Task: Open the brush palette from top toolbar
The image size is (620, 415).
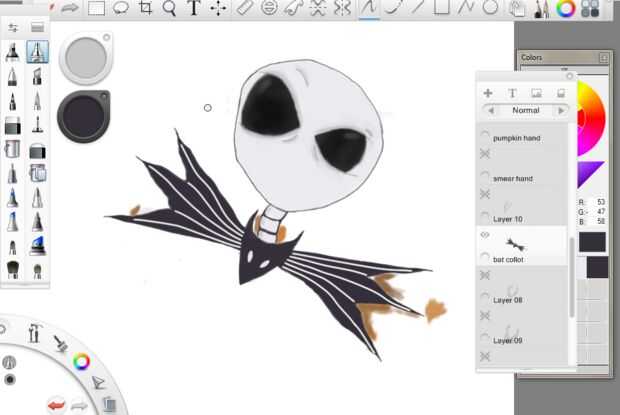Action: 541,9
